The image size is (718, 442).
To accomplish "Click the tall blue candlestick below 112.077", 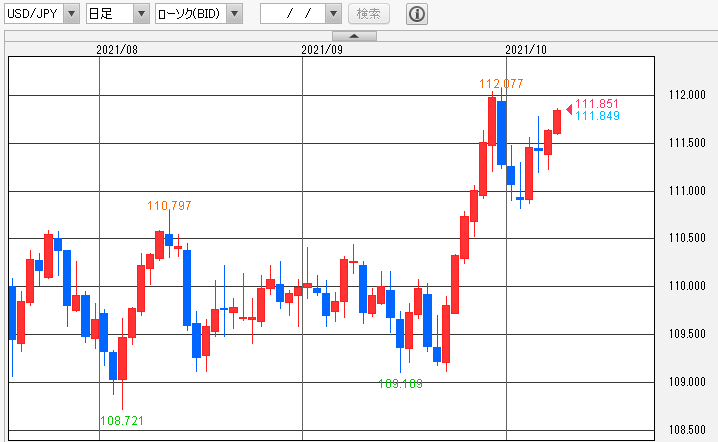I will point(501,133).
